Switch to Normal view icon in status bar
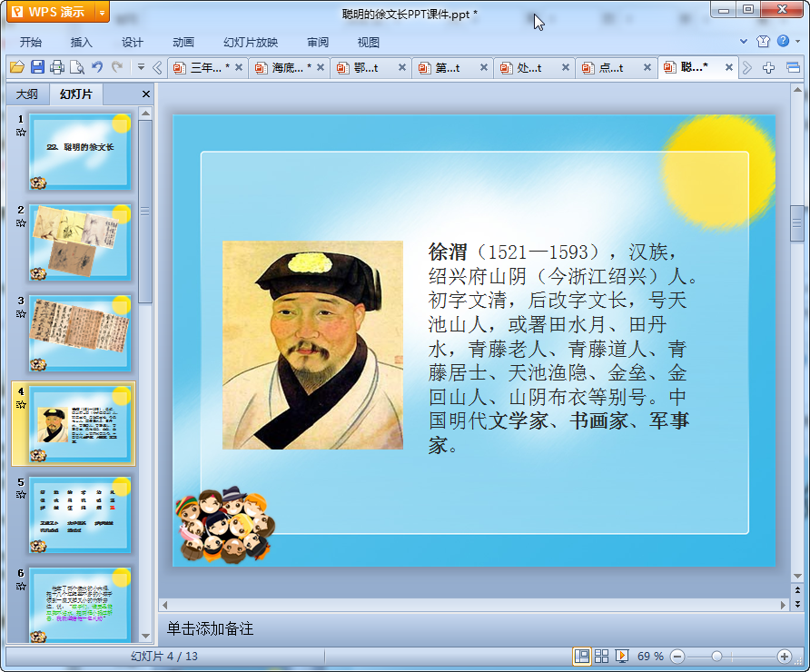Image resolution: width=810 pixels, height=672 pixels. (582, 656)
